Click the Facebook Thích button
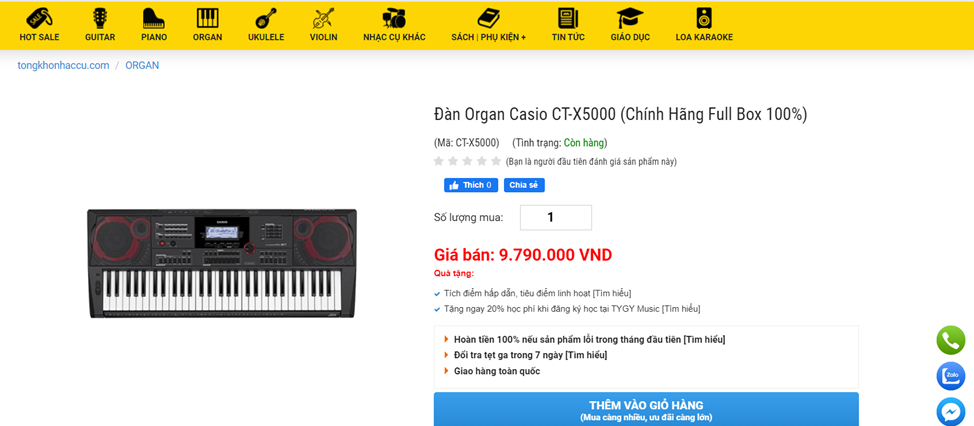This screenshot has width=974, height=426. tap(471, 185)
